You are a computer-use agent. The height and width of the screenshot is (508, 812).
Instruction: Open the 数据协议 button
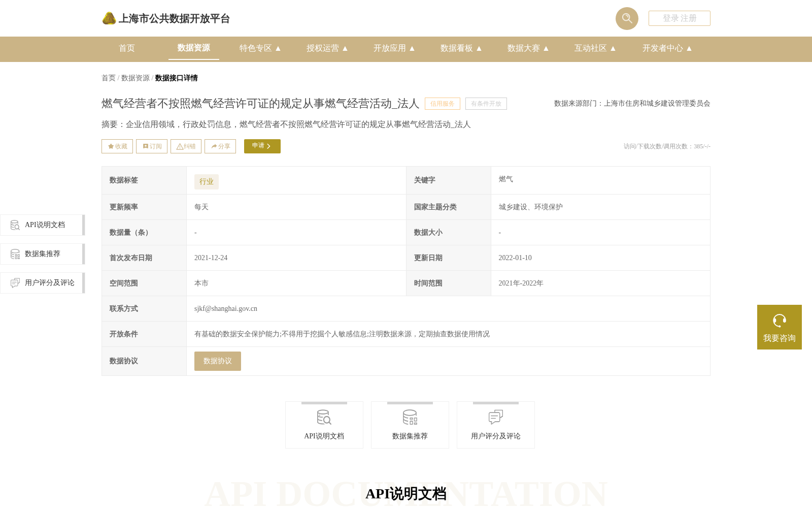pyautogui.click(x=218, y=361)
